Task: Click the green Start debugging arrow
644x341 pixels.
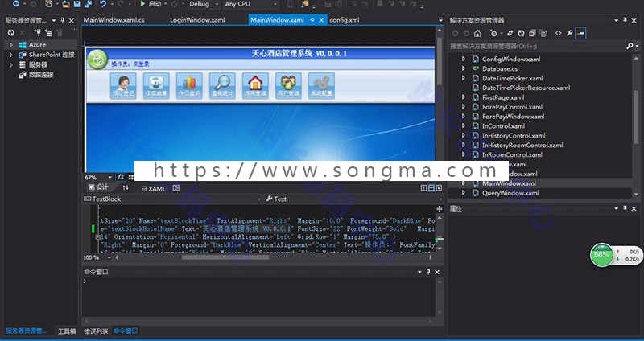Action: tap(142, 4)
